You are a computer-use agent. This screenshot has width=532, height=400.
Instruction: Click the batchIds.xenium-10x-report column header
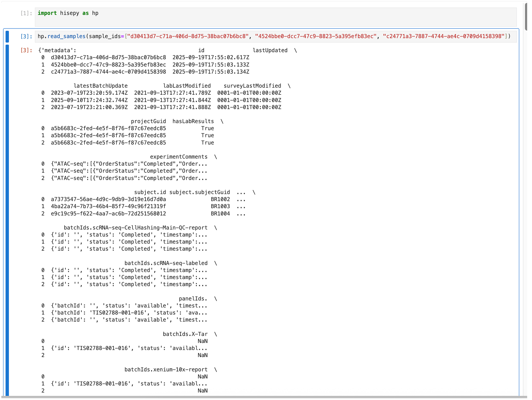point(166,370)
